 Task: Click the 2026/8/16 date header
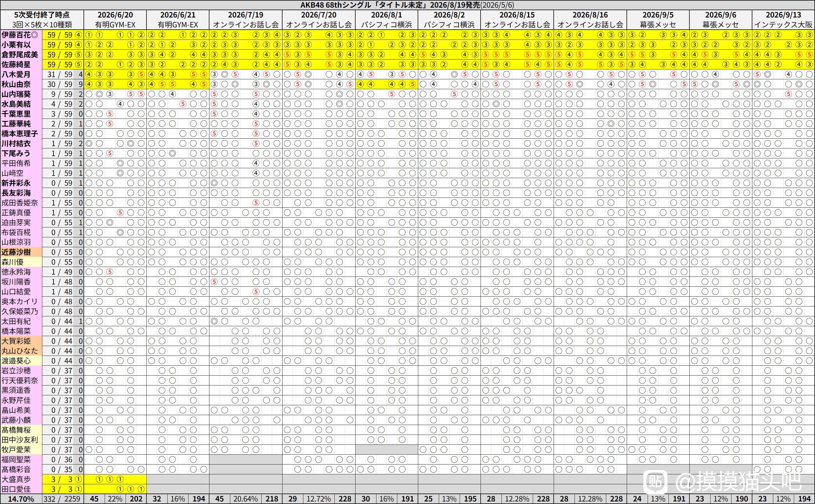(590, 15)
